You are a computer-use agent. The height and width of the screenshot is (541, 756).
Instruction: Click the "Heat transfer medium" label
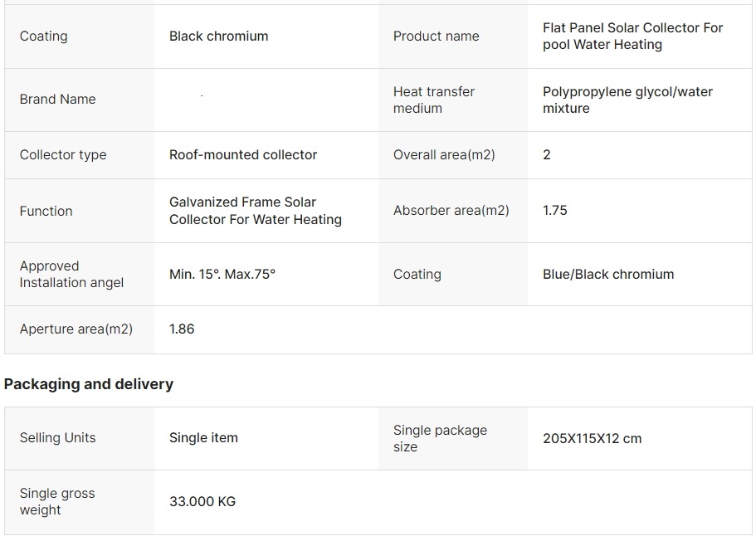pos(433,100)
